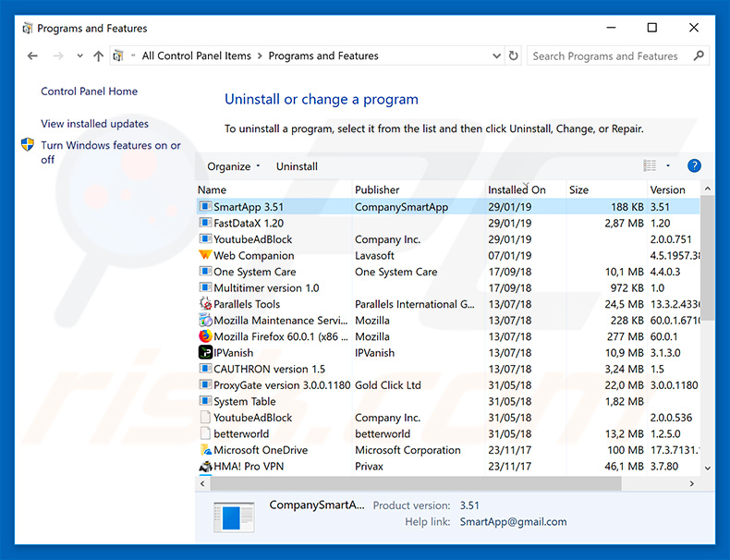Select the YoutubeAdBlock 2.0.0.536 row name
730x560 pixels.
pos(253,418)
